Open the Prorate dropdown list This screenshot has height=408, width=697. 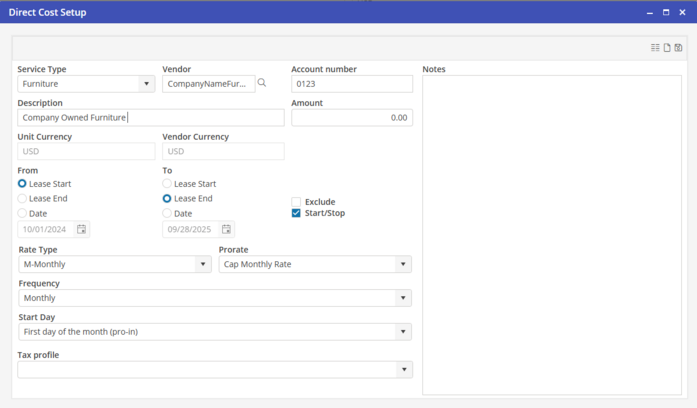pyautogui.click(x=403, y=265)
